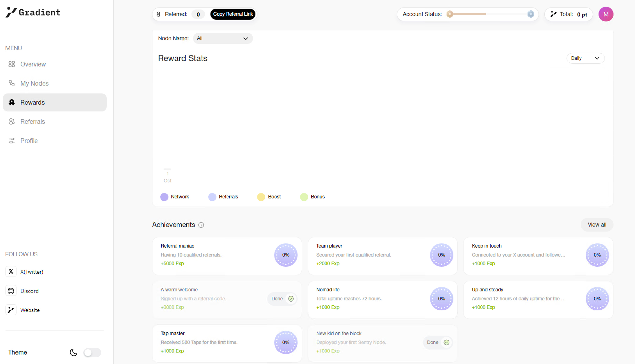Viewport: 635px width, 364px height.
Task: Click the Referred count 0
Action: pos(198,14)
